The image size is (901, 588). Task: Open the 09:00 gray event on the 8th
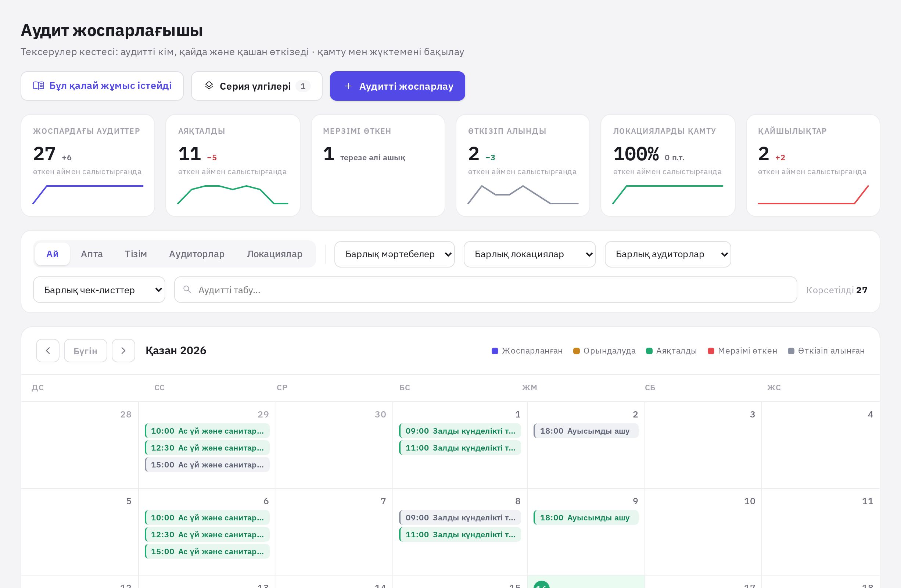pyautogui.click(x=460, y=517)
